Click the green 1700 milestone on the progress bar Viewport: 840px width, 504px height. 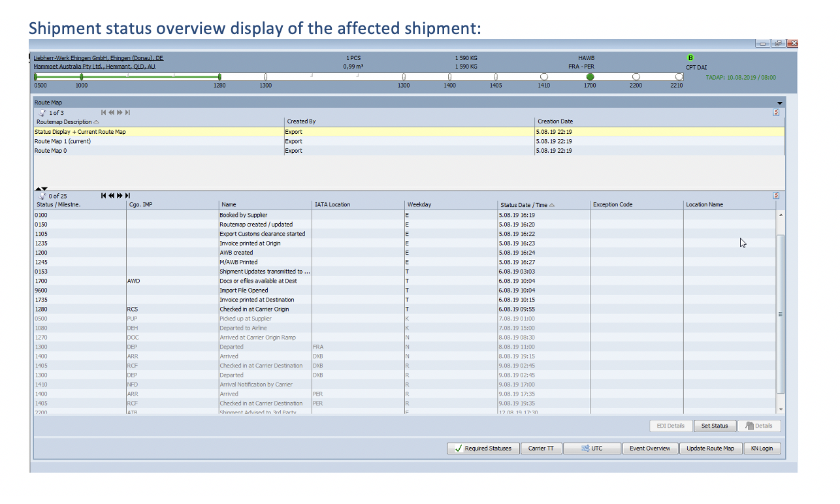point(590,76)
